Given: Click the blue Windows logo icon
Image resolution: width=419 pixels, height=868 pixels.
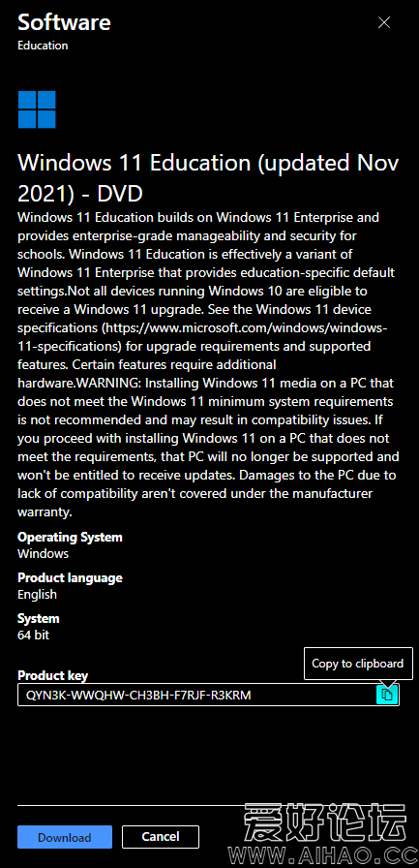Looking at the screenshot, I should (x=37, y=109).
